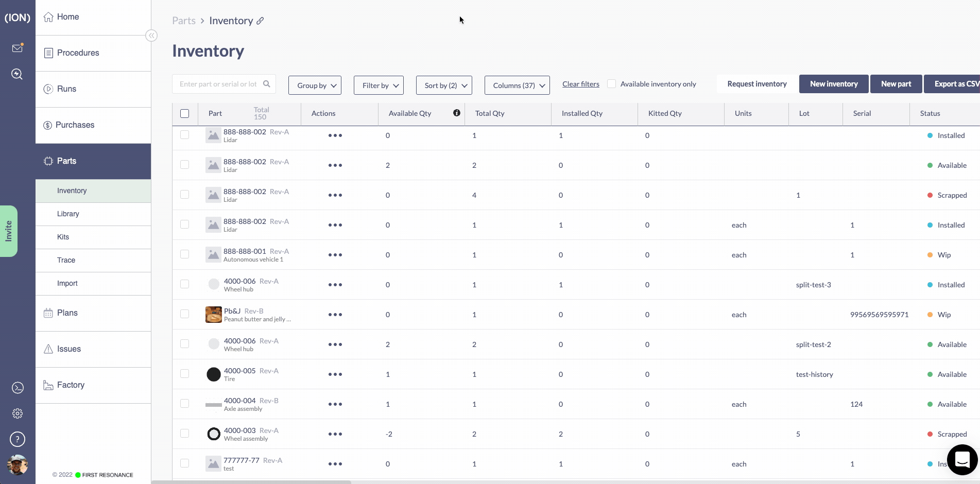The height and width of the screenshot is (484, 980).
Task: Click the search history icon in left rail
Action: click(17, 74)
